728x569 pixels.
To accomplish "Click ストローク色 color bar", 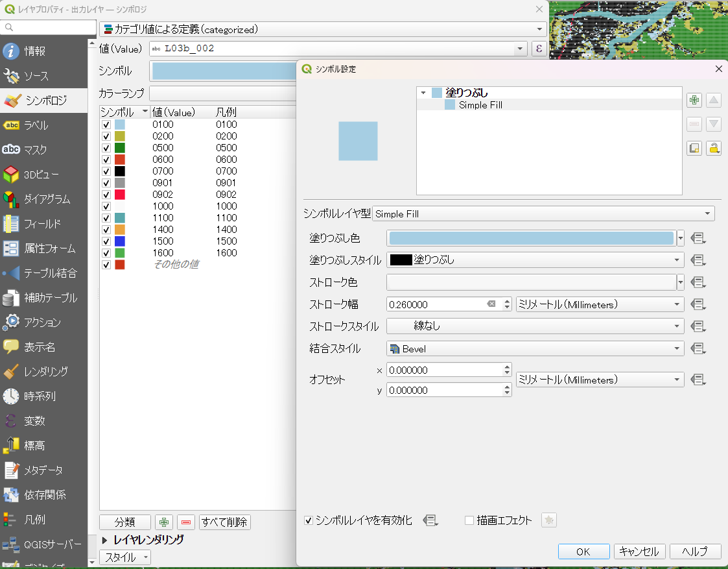I will tap(532, 282).
